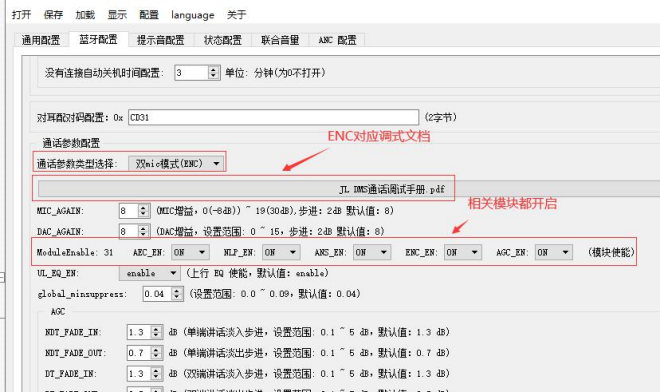Open the 加载 menu
This screenshot has height=392, width=660.
(x=85, y=15)
